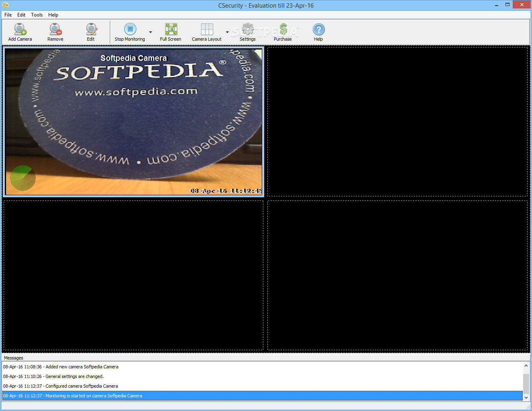Open the File menu
532x411 pixels.
[x=8, y=15]
